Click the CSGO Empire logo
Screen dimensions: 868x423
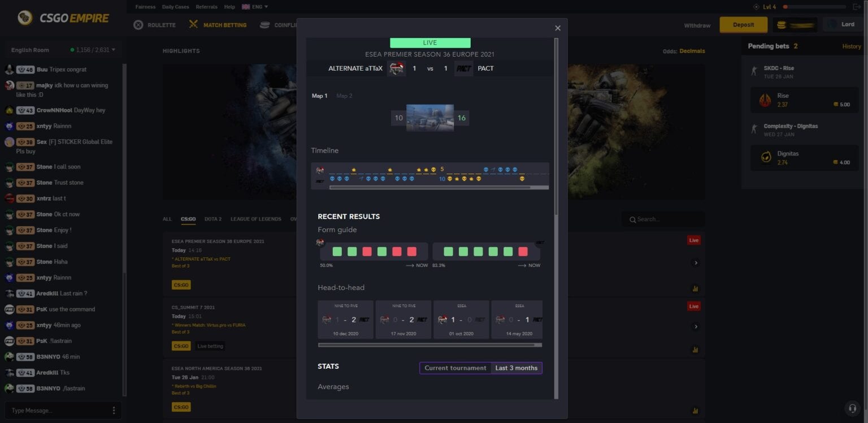tap(63, 18)
